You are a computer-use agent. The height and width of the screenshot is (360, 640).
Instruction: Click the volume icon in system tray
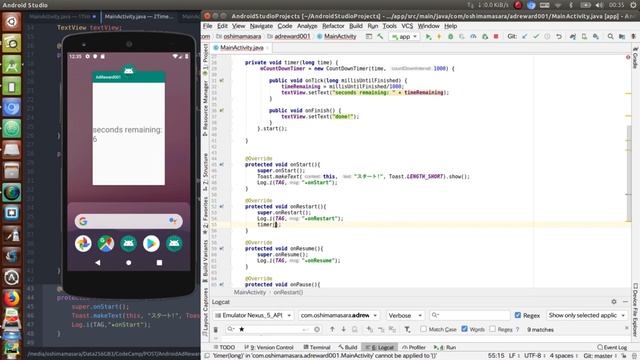(599, 5)
